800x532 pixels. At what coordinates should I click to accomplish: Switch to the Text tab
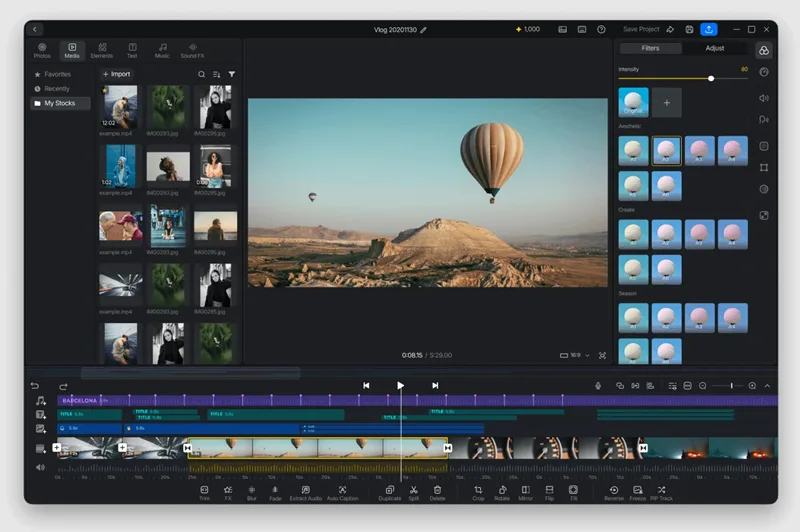click(132, 50)
